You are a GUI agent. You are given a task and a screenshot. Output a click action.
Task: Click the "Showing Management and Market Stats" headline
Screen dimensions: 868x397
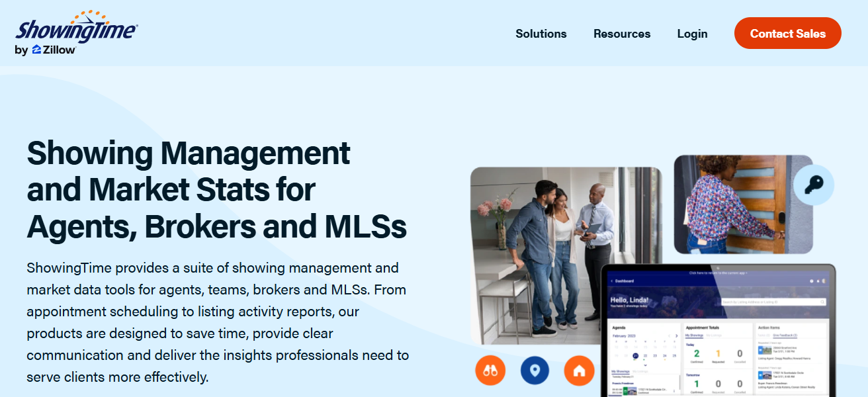(x=216, y=190)
